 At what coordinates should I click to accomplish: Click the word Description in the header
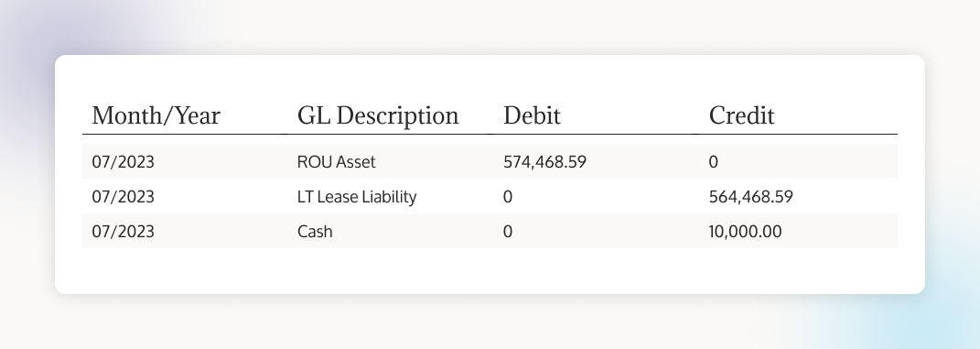(397, 116)
